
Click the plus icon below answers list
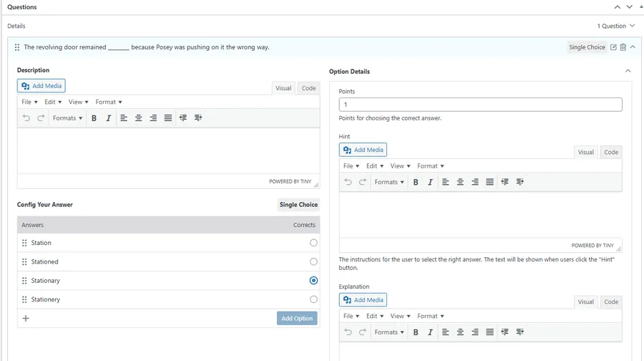[26, 318]
